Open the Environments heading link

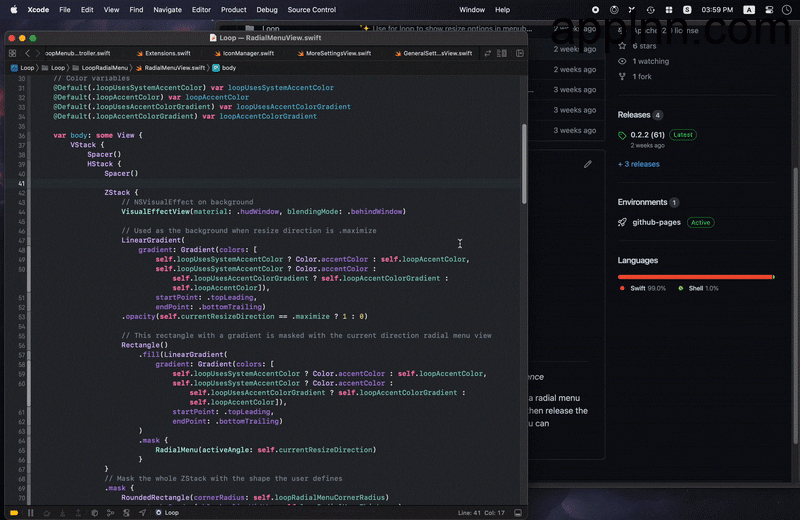pos(642,202)
